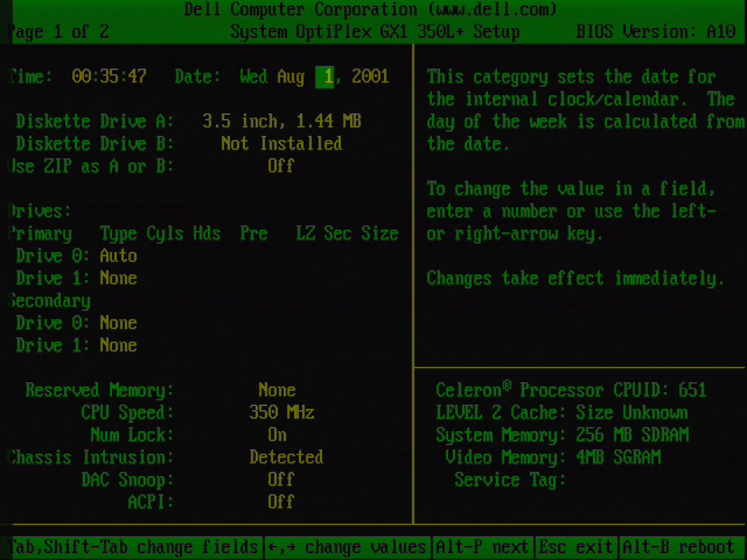Toggle the "Use ZIP as A or B" Off value
Image resolution: width=747 pixels, height=560 pixels.
pos(281,166)
